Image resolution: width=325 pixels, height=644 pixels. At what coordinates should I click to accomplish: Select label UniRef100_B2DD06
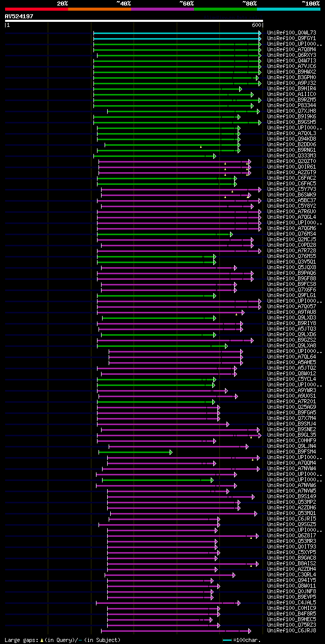[x=291, y=145]
